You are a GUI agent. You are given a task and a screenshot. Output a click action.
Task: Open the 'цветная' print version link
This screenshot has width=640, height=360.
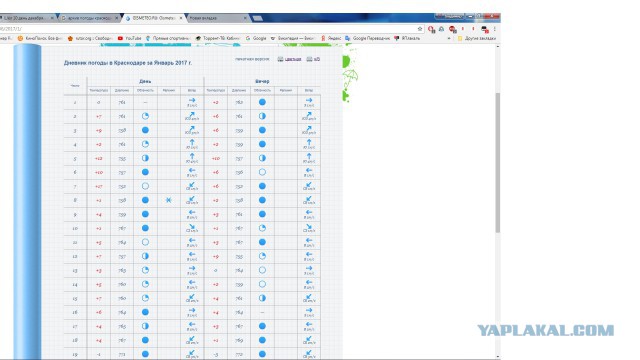coord(293,59)
